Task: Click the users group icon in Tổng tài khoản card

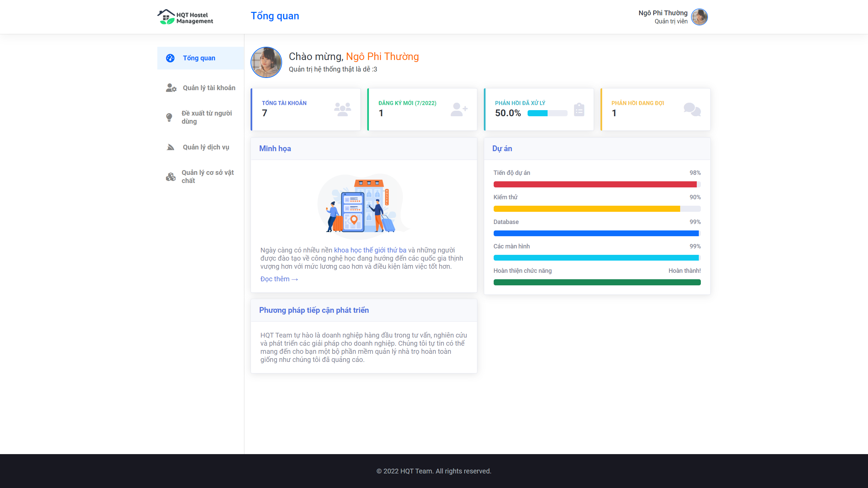Action: pos(342,109)
